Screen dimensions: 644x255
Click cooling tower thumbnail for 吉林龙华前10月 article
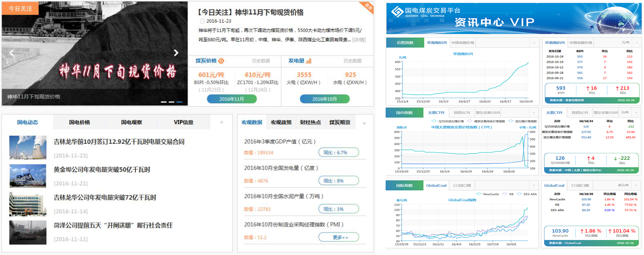click(x=28, y=148)
